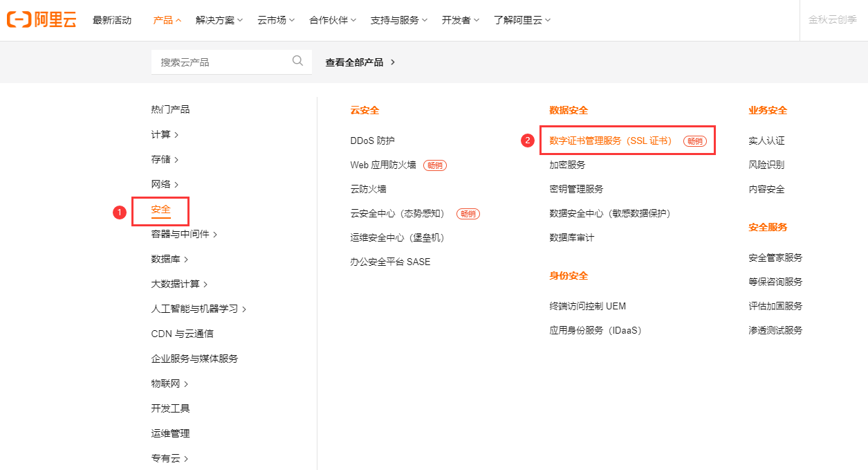868x470 pixels.
Task: Open 等保咨询服务 link
Action: click(x=775, y=282)
